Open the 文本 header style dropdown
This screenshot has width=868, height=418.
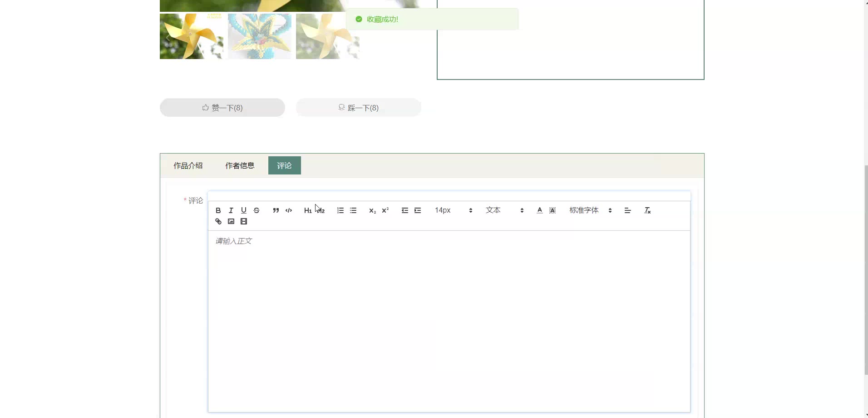[505, 210]
